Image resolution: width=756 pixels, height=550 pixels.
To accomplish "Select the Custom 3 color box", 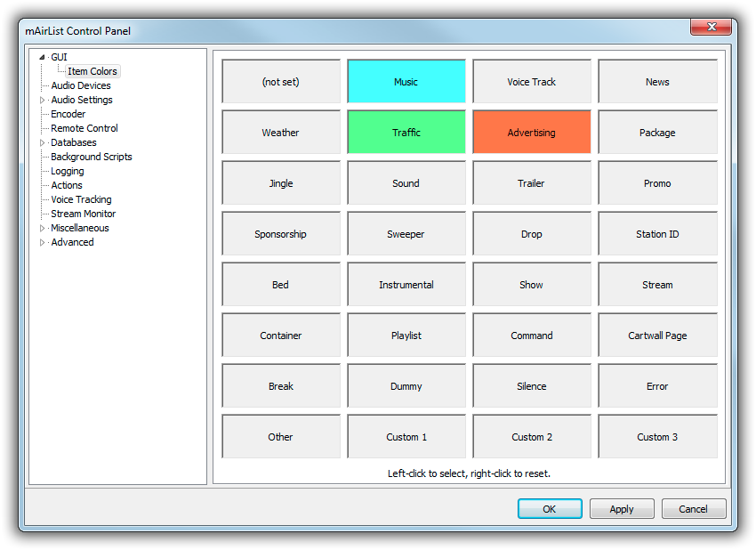I will tap(657, 437).
